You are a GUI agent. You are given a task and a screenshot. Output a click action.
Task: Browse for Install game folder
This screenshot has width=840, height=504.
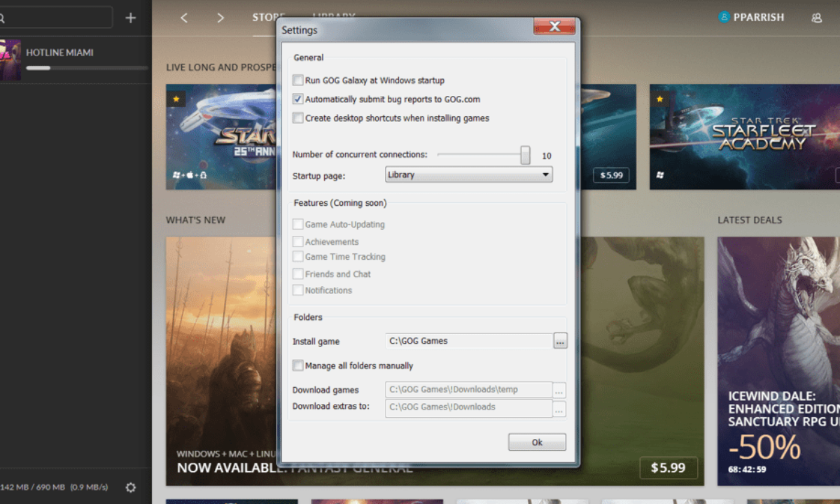point(560,341)
